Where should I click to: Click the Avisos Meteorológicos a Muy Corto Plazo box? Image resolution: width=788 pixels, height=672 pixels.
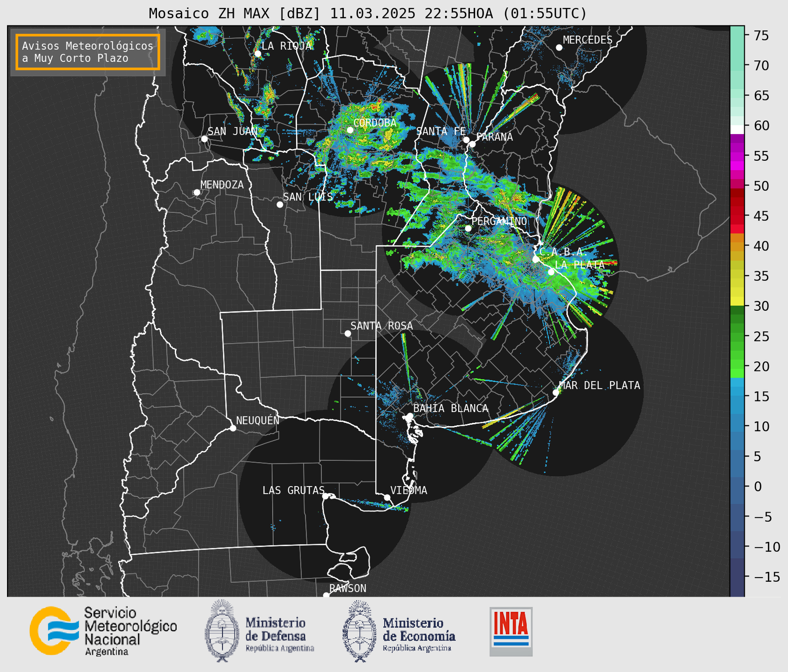coord(88,52)
